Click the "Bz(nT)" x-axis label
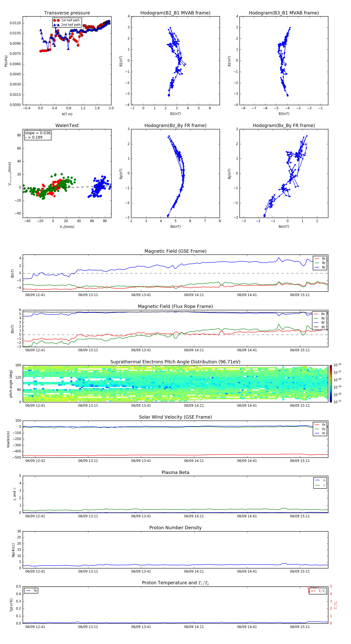The width and height of the screenshot is (351, 644). point(175,227)
